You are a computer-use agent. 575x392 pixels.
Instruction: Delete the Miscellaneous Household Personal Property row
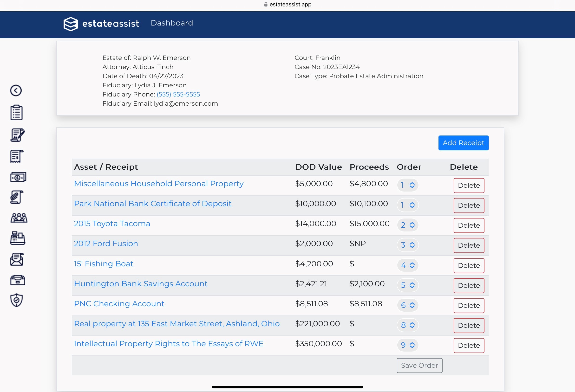(x=469, y=186)
